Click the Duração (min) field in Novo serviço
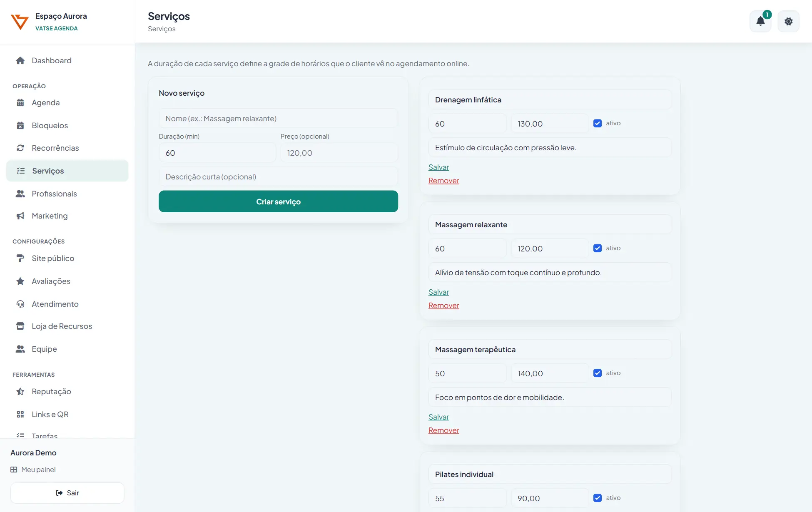 (x=217, y=153)
